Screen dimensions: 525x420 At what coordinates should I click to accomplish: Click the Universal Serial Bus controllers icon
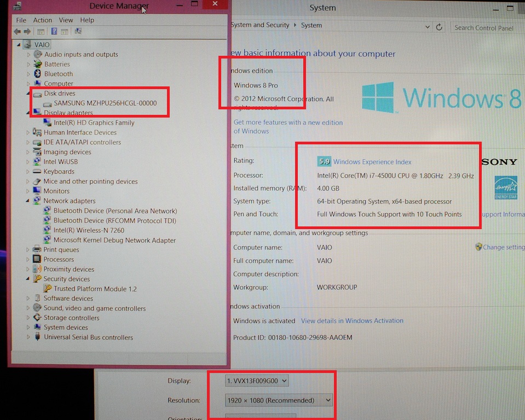pyautogui.click(x=37, y=337)
